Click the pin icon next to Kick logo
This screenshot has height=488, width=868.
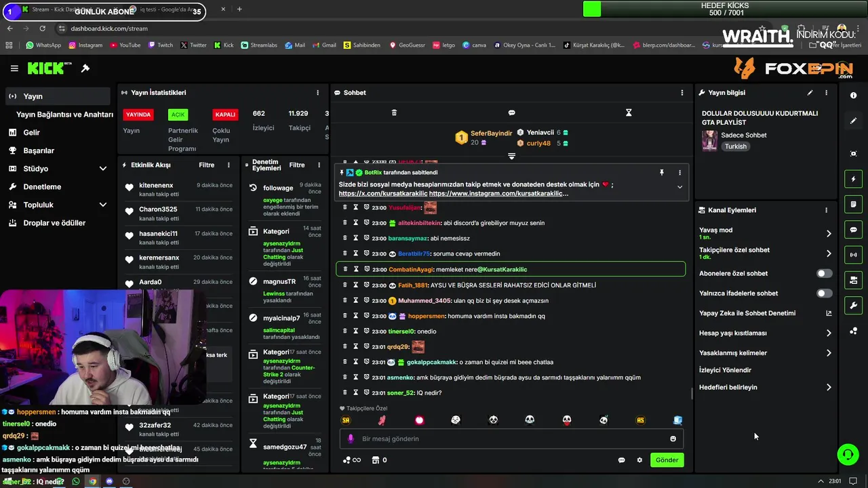85,68
